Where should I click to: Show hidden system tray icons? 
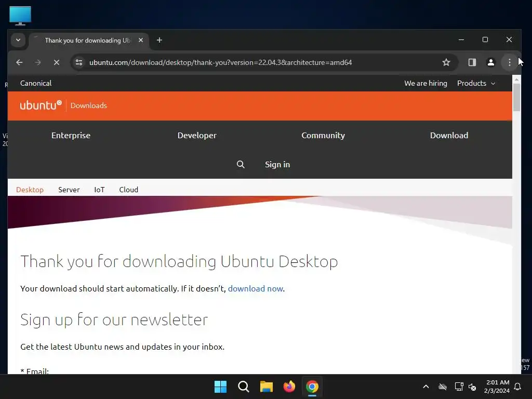pyautogui.click(x=426, y=387)
